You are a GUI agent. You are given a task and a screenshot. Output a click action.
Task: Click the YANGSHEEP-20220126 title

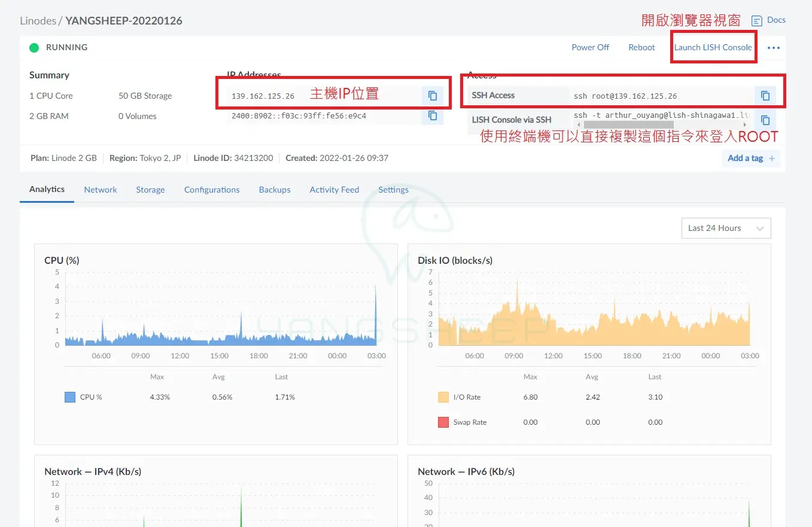(x=124, y=21)
